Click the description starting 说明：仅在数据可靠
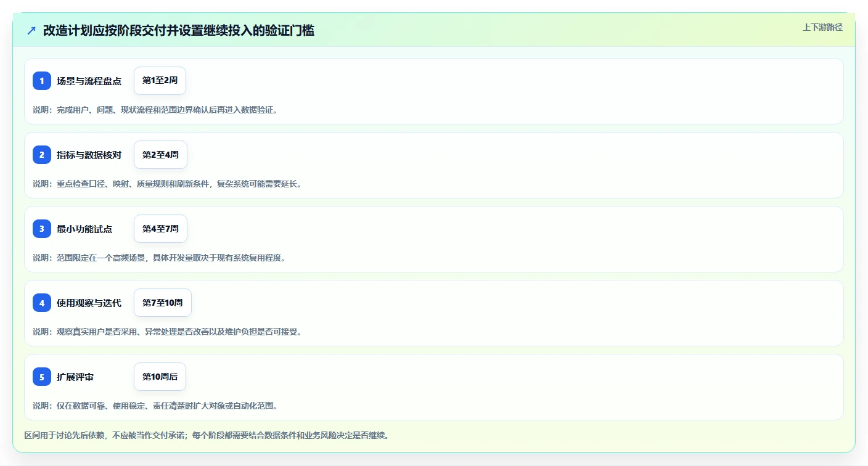The image size is (868, 466). 155,406
